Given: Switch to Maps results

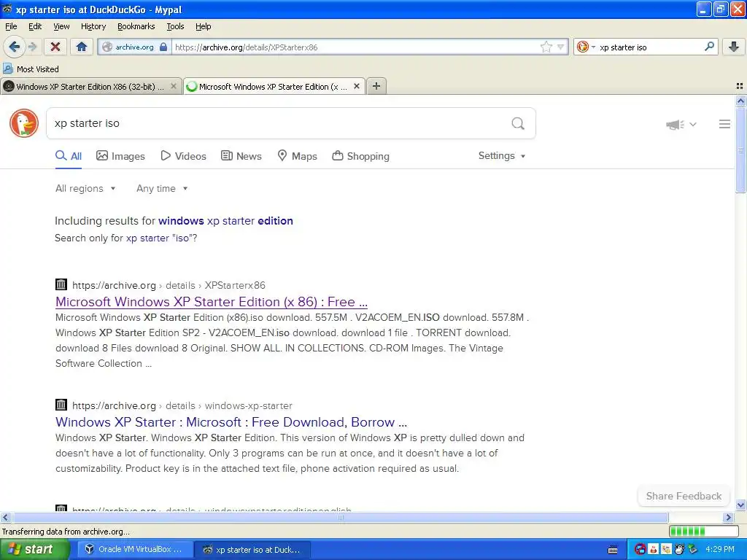Looking at the screenshot, I should pyautogui.click(x=298, y=156).
